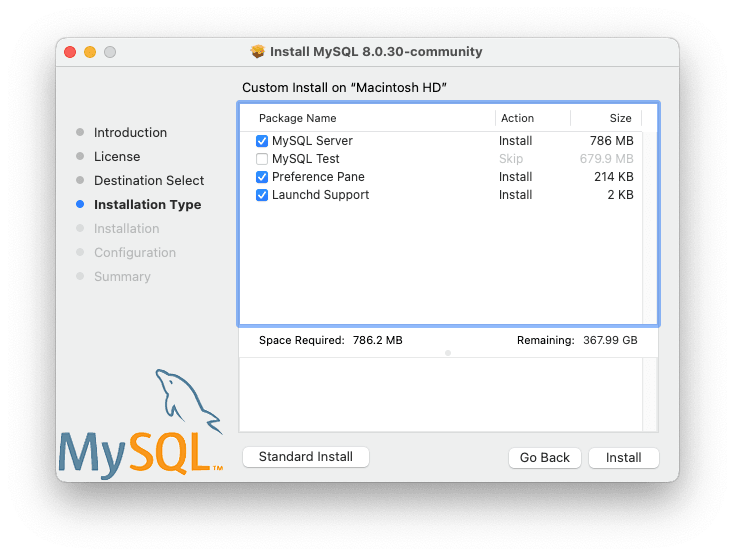
Task: Uncheck the Launchd Support checkbox
Action: (x=262, y=195)
